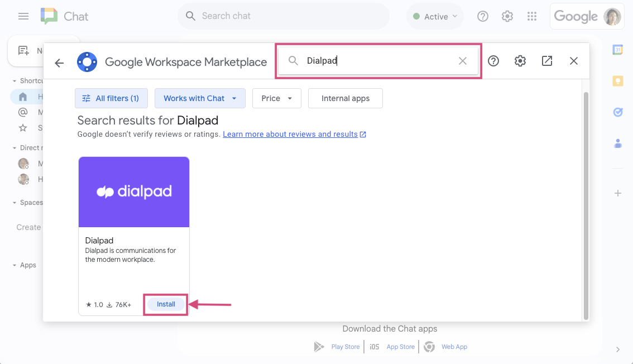633x364 pixels.
Task: Open Tasks in side panel
Action: click(618, 112)
